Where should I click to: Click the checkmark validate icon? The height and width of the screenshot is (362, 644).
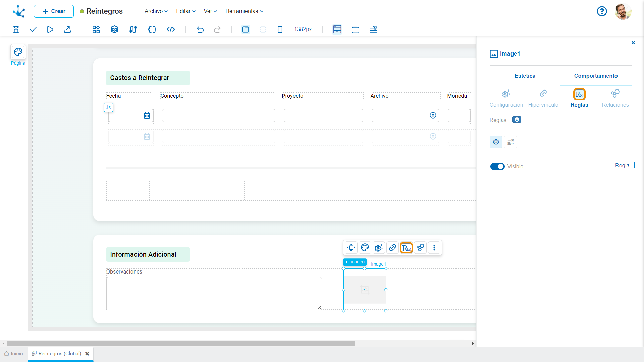(x=33, y=29)
